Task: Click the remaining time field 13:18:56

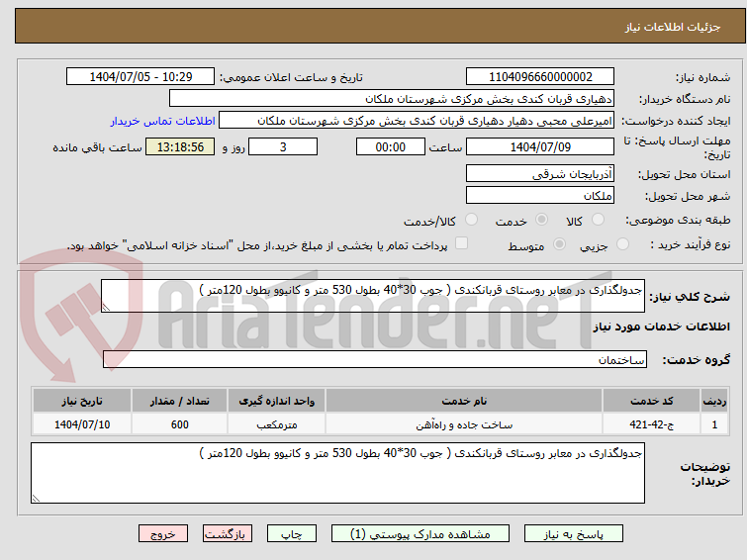Action: pyautogui.click(x=180, y=146)
